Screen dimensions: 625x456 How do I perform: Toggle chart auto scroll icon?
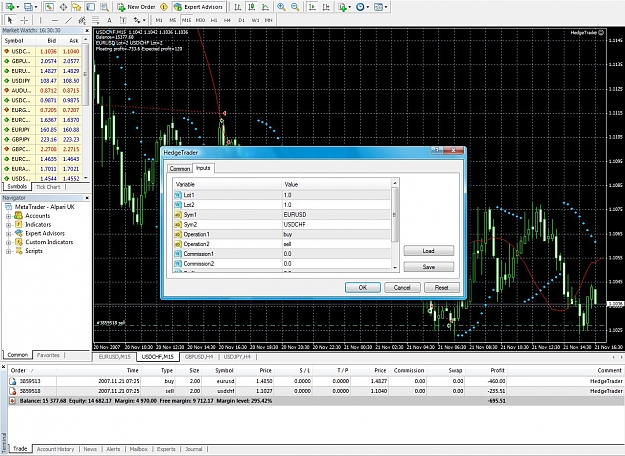(x=313, y=7)
